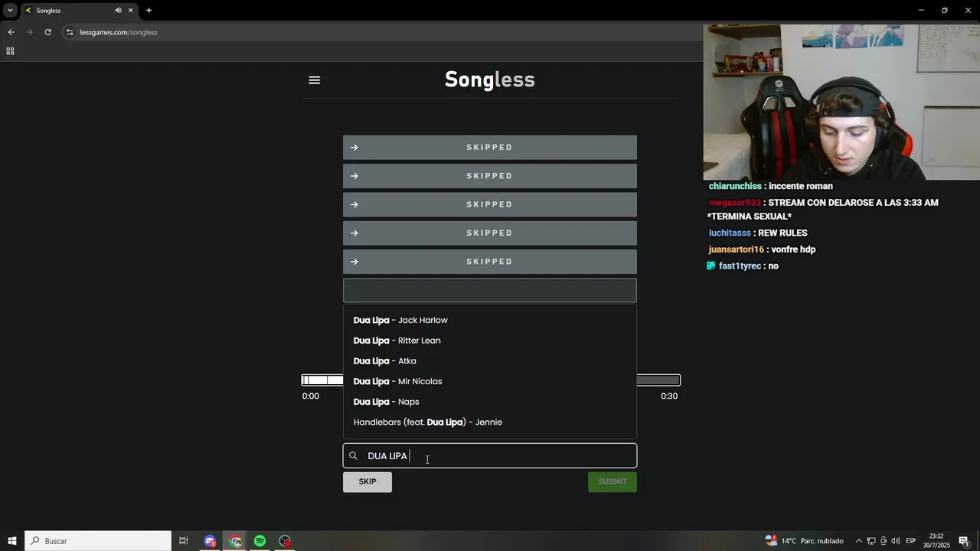Click the taskbar Buscar search box

coord(98,541)
